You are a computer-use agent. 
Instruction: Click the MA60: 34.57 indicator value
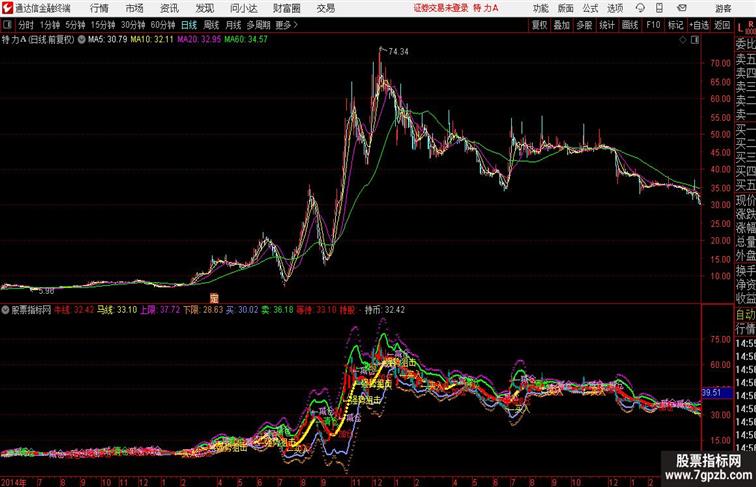[246, 40]
